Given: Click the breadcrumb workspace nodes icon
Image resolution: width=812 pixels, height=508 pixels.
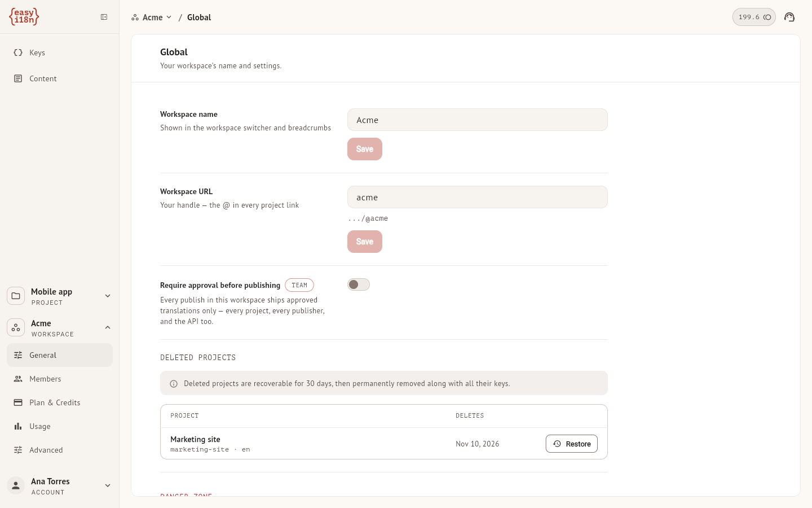Looking at the screenshot, I should point(135,17).
